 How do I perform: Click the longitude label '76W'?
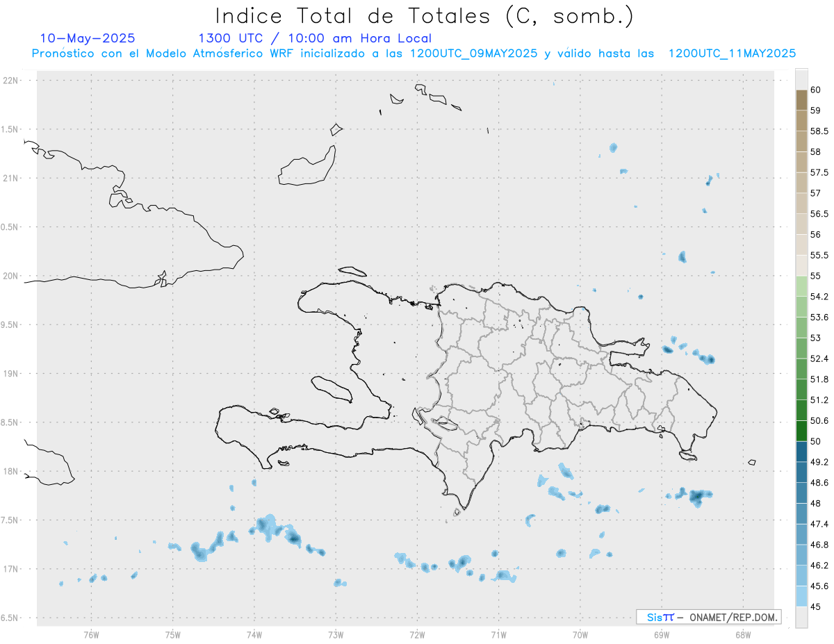(x=91, y=634)
